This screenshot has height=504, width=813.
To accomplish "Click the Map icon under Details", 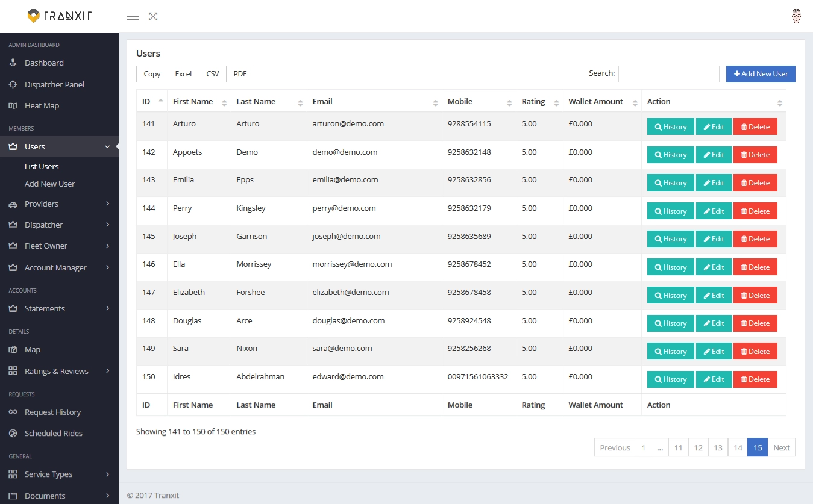I will click(13, 349).
